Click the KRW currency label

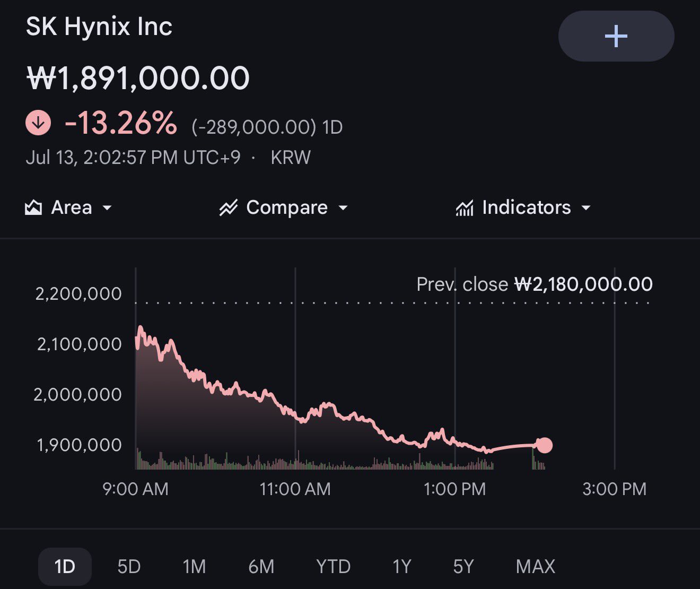pos(291,158)
